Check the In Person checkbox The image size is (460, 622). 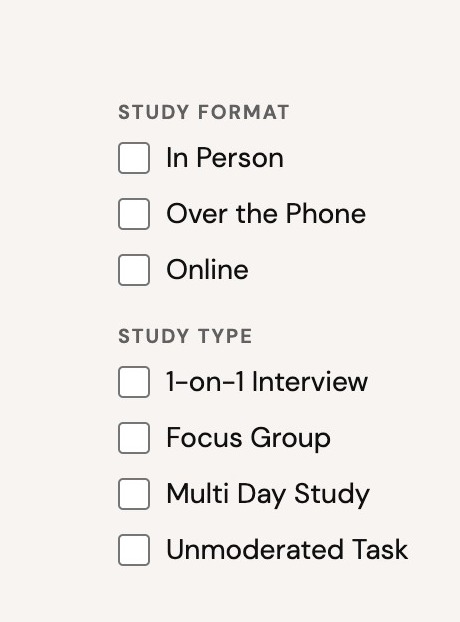(x=134, y=158)
